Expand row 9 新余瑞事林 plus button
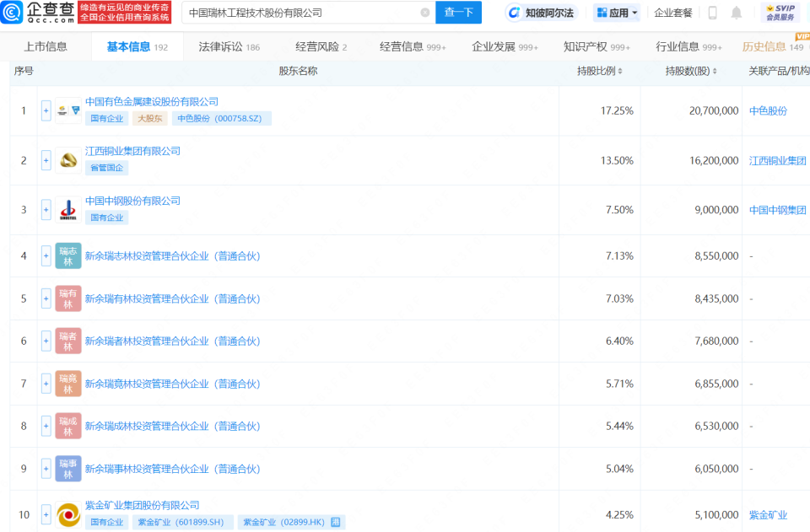Image resolution: width=810 pixels, height=532 pixels. 46,469
